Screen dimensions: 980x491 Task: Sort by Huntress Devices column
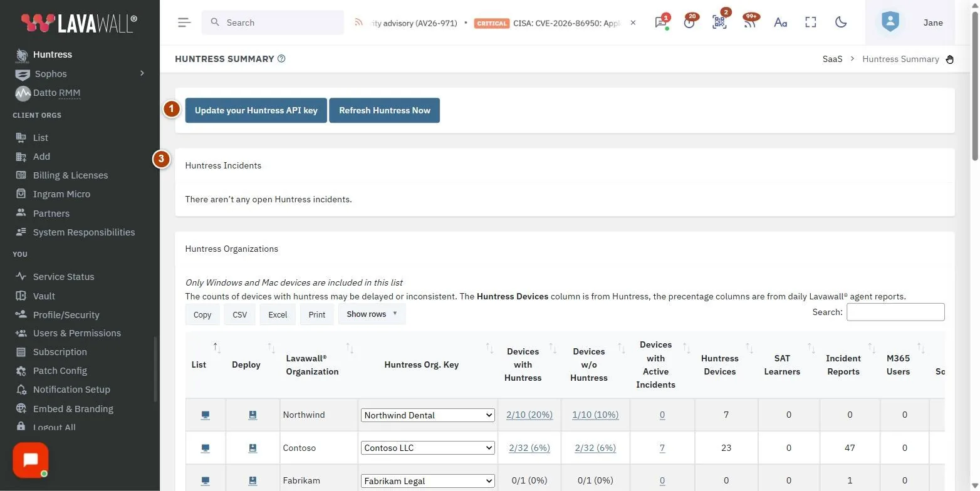click(x=726, y=365)
